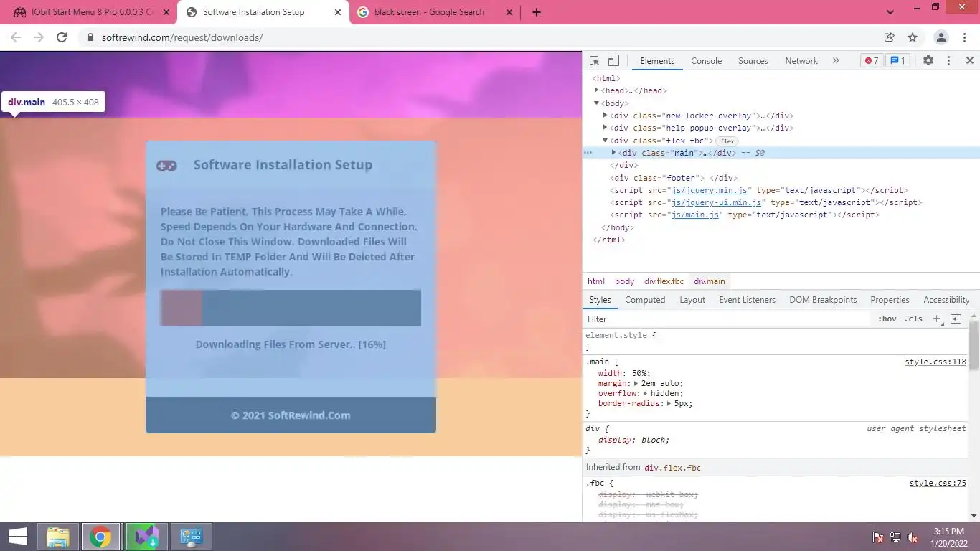Switch to the Sources tab
Image resolution: width=980 pixels, height=551 pixels.
[753, 61]
